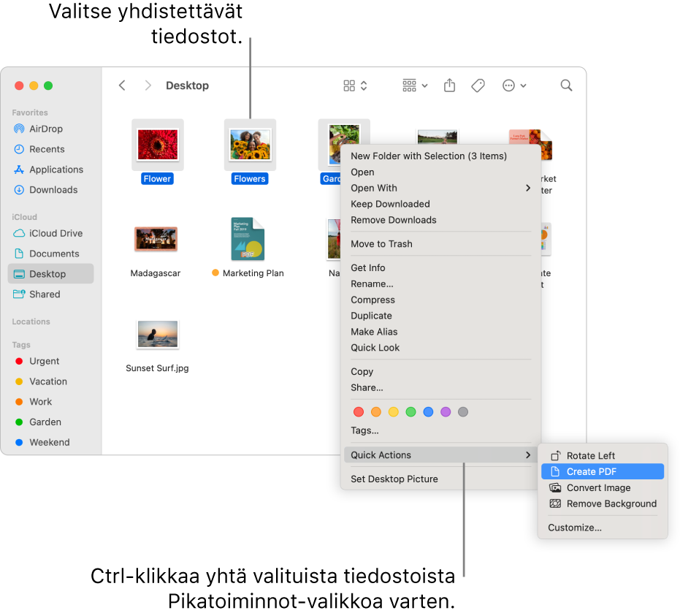Choose Remove Background quick action
Screen dimensions: 680x616
[603, 503]
